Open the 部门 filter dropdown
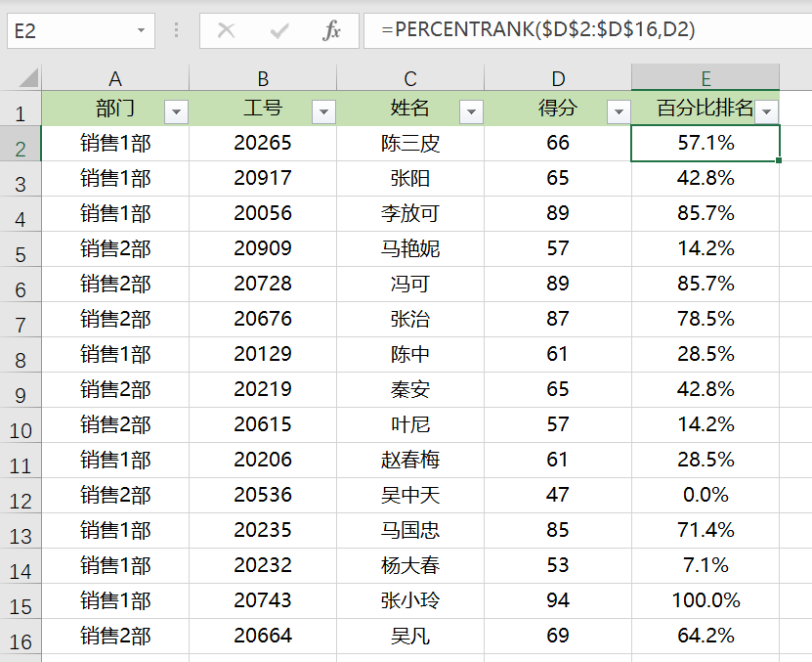This screenshot has height=662, width=812. [x=176, y=111]
